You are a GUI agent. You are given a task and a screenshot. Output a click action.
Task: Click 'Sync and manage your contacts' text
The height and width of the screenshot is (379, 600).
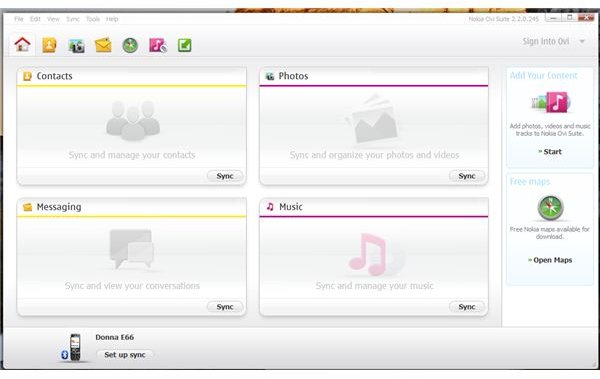coord(132,155)
